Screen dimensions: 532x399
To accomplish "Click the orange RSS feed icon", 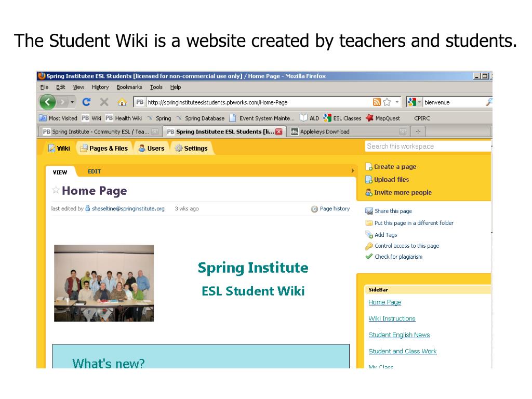I will click(x=377, y=102).
